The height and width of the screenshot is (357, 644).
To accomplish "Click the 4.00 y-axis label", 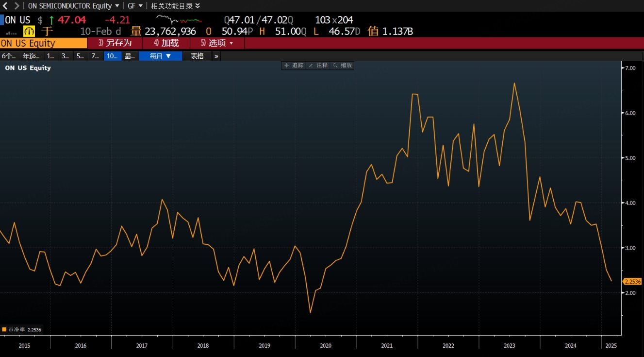I will point(630,203).
